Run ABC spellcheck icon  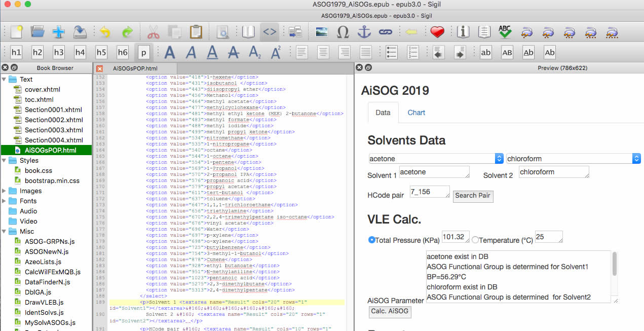(505, 32)
